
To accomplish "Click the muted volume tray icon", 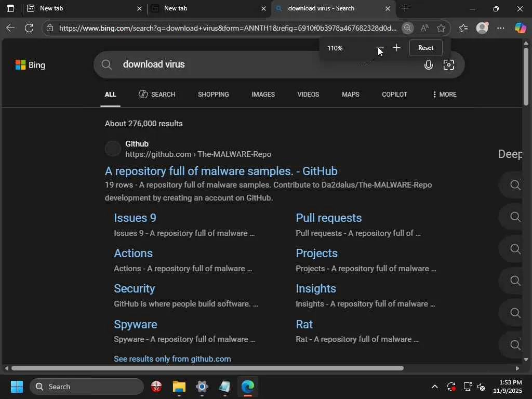I will pyautogui.click(x=481, y=387).
